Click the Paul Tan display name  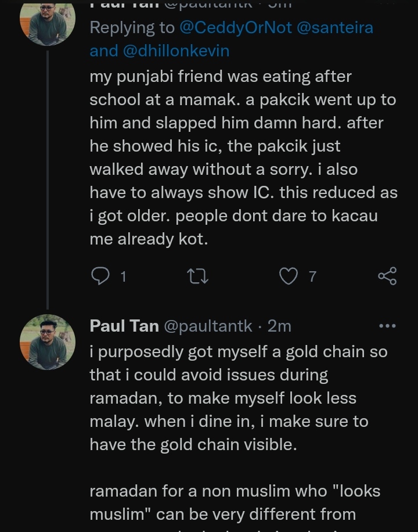[124, 326]
